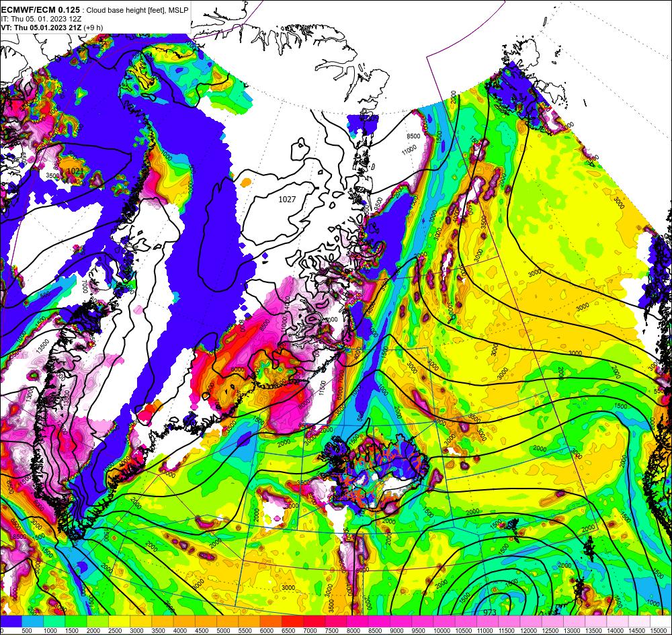Click the legend value 2000

coord(93,631)
